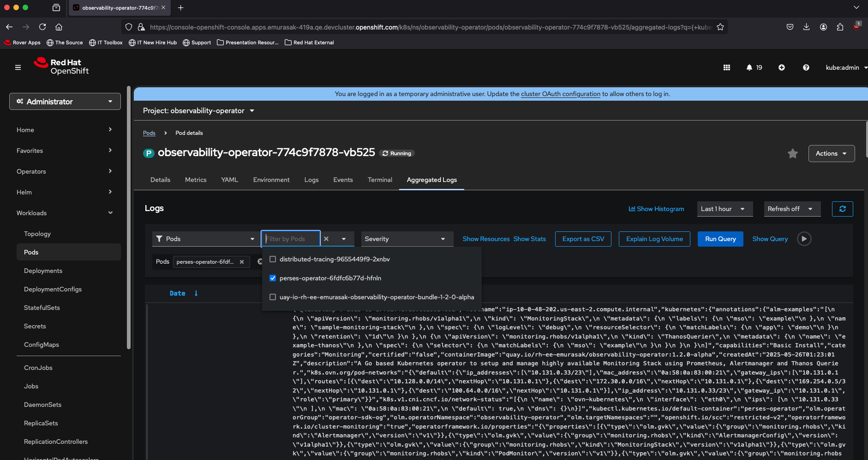Switch to the Environment tab

coord(271,180)
